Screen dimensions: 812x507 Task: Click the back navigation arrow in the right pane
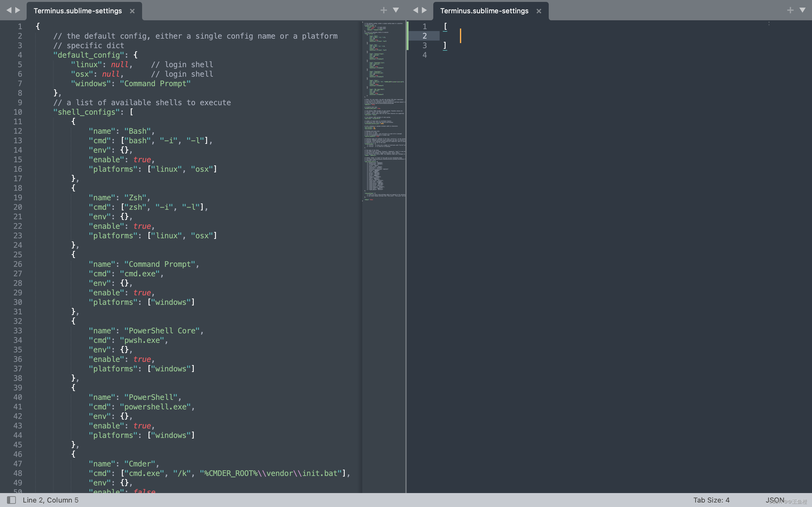(416, 10)
